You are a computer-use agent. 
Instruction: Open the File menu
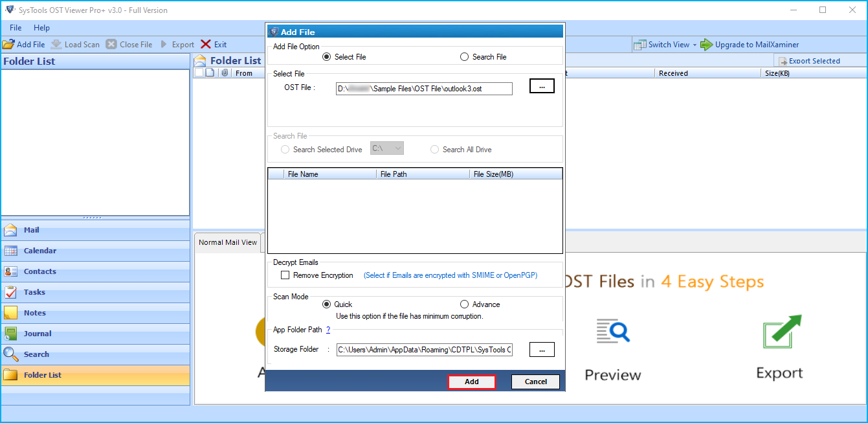pyautogui.click(x=16, y=28)
